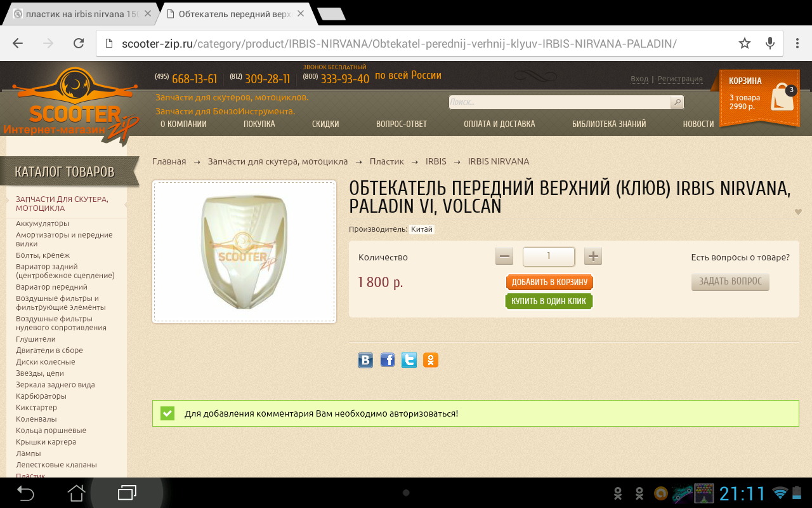The image size is (812, 508).
Task: Click the search magnifier icon
Action: [x=678, y=102]
